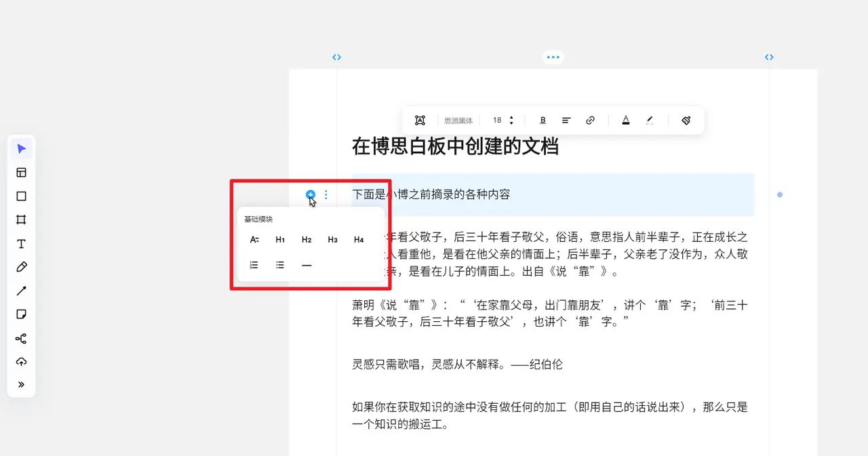Select the Text tool in left toolbar
Viewport: 868px width, 456px height.
tap(21, 243)
